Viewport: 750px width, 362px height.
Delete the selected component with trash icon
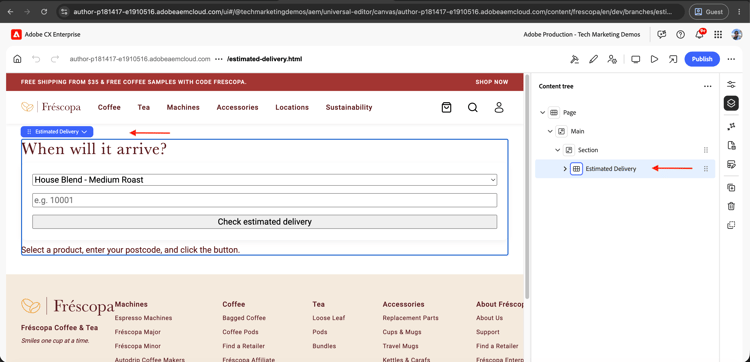tap(731, 206)
